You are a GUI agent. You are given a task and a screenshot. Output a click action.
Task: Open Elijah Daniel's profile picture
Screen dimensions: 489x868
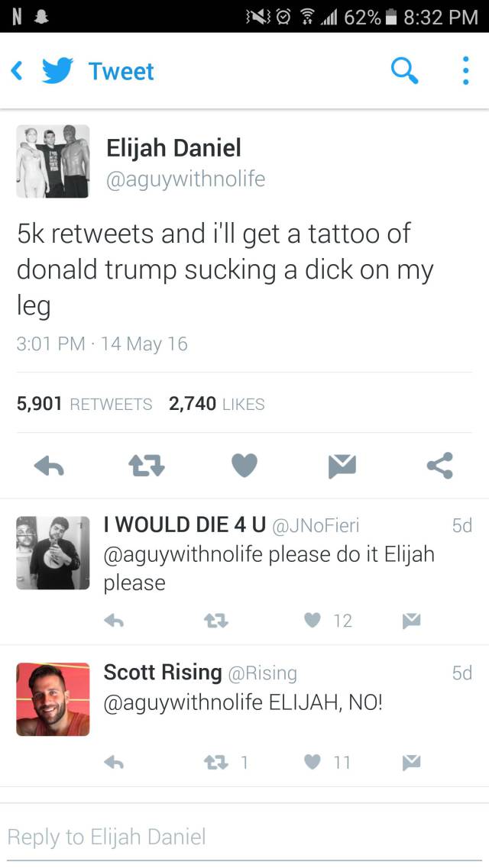[x=53, y=161]
